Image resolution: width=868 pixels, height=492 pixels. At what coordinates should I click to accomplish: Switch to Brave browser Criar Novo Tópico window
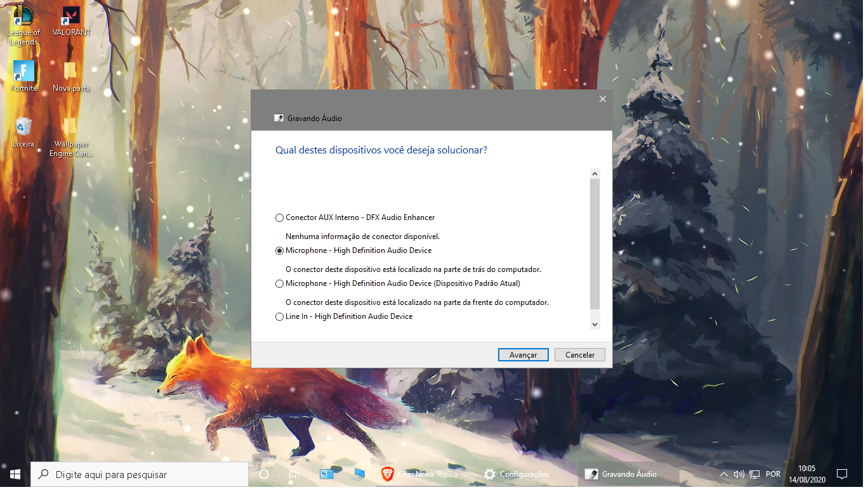click(x=425, y=474)
